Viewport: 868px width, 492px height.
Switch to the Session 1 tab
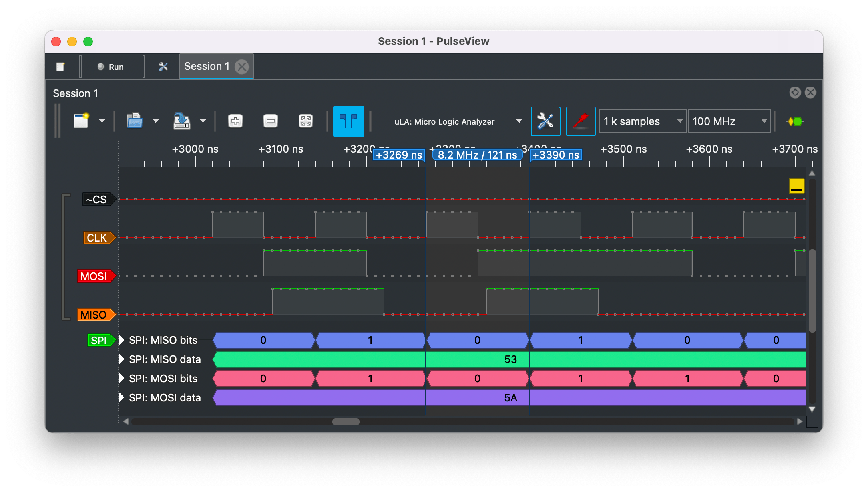pyautogui.click(x=208, y=66)
